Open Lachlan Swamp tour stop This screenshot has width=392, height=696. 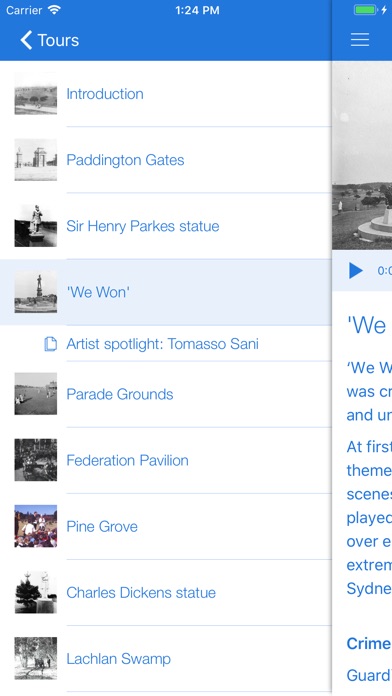(x=166, y=659)
